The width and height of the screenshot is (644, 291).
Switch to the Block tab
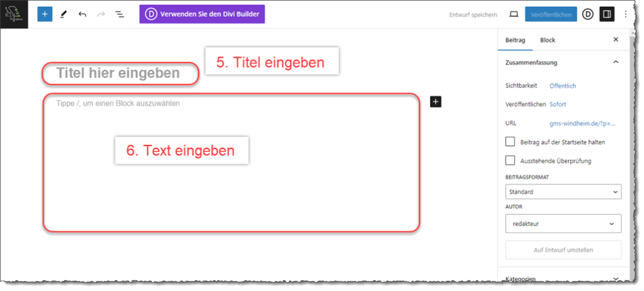click(x=548, y=40)
